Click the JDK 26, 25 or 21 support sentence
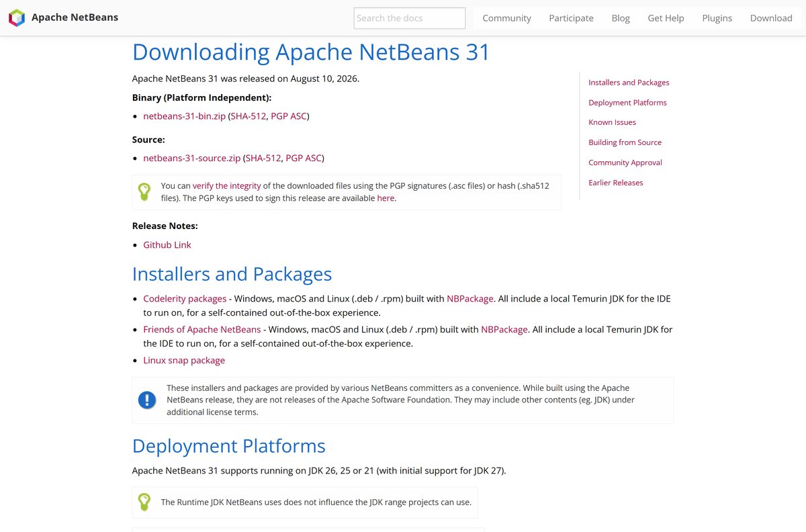This screenshot has width=806, height=532. coord(319,471)
